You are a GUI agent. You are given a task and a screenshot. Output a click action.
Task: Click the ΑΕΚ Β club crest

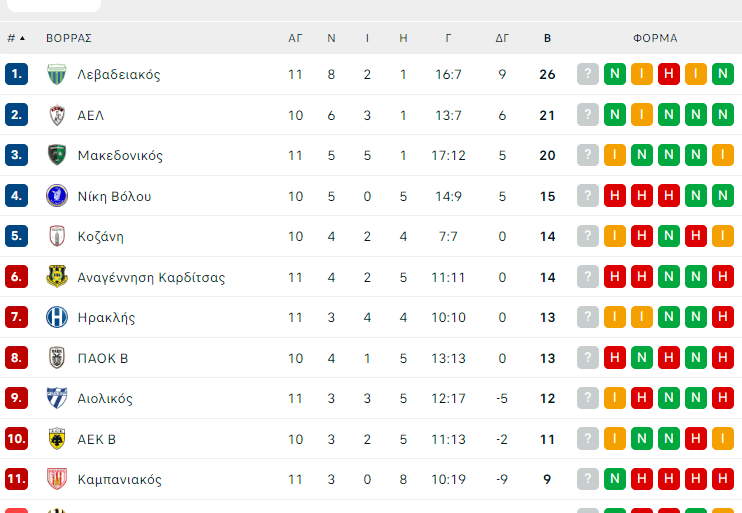pyautogui.click(x=57, y=439)
